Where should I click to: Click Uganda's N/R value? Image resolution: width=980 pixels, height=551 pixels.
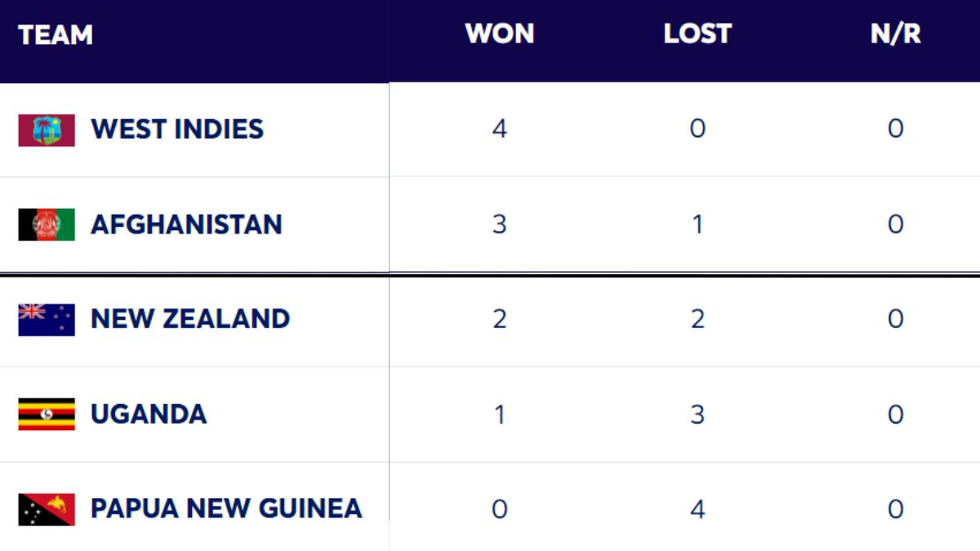click(x=896, y=414)
